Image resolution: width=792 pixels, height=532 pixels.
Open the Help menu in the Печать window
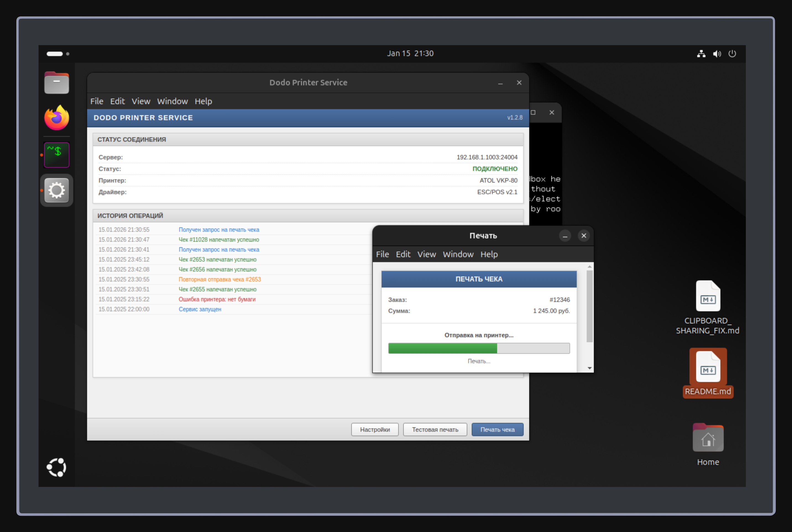489,254
